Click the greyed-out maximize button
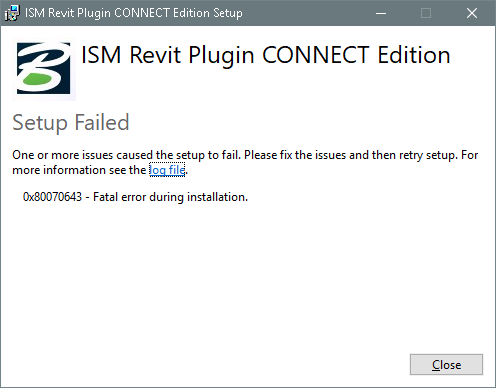The image size is (496, 388). click(x=426, y=13)
